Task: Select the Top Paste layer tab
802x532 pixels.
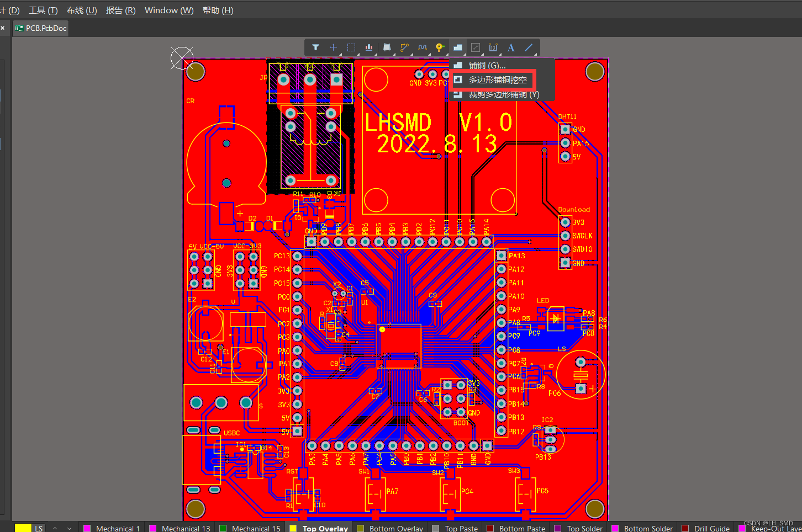Action: pos(455,528)
